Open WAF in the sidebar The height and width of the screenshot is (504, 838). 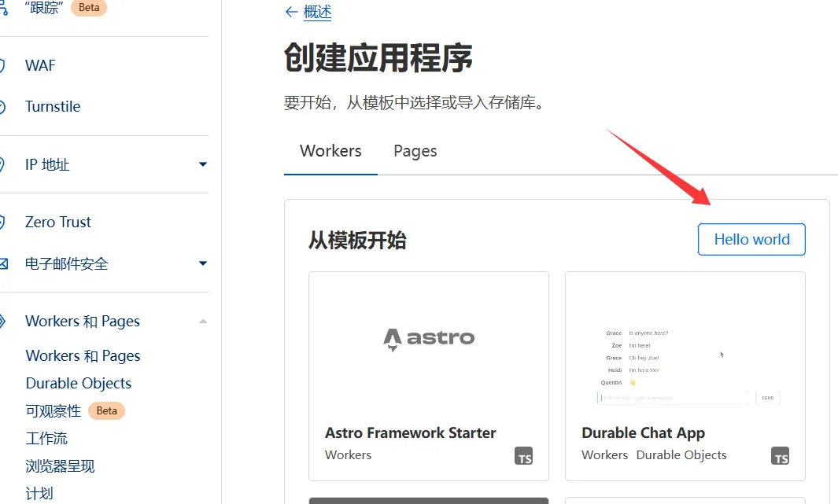coord(40,66)
